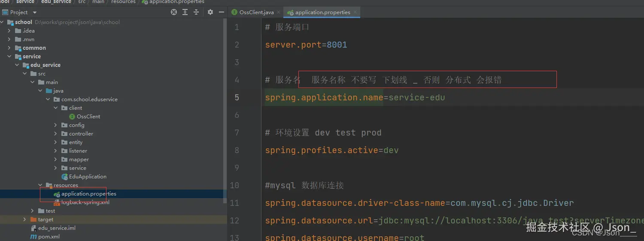Click the blue java source folder icon
Image resolution: width=644 pixels, height=241 pixels.
[49, 91]
